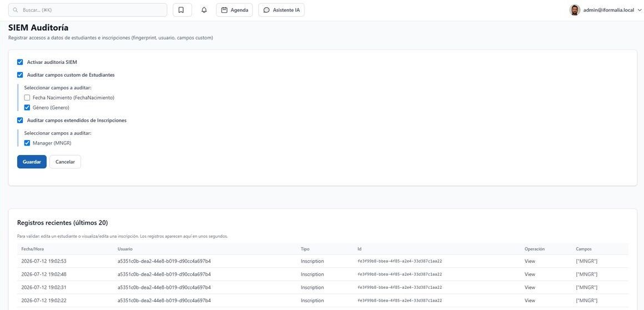
Task: Click Registros recientes (últimos 20) heading
Action: click(x=62, y=223)
